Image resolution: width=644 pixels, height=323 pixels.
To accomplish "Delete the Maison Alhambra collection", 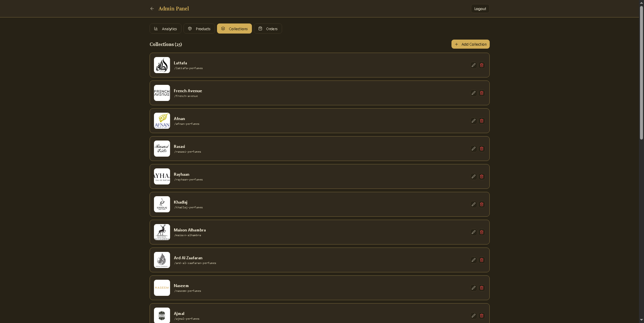I will click(x=482, y=232).
